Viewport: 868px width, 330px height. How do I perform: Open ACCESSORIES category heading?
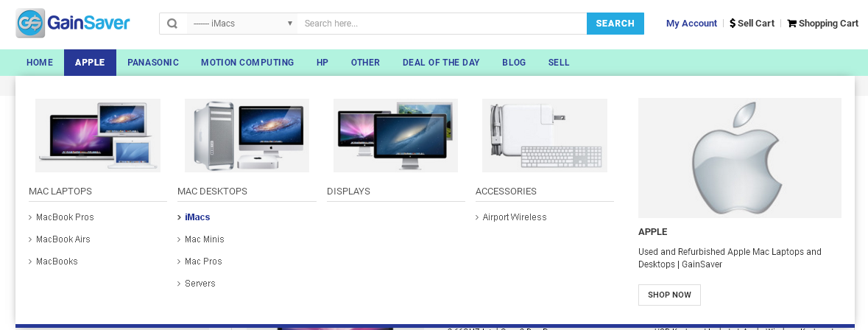coord(506,191)
